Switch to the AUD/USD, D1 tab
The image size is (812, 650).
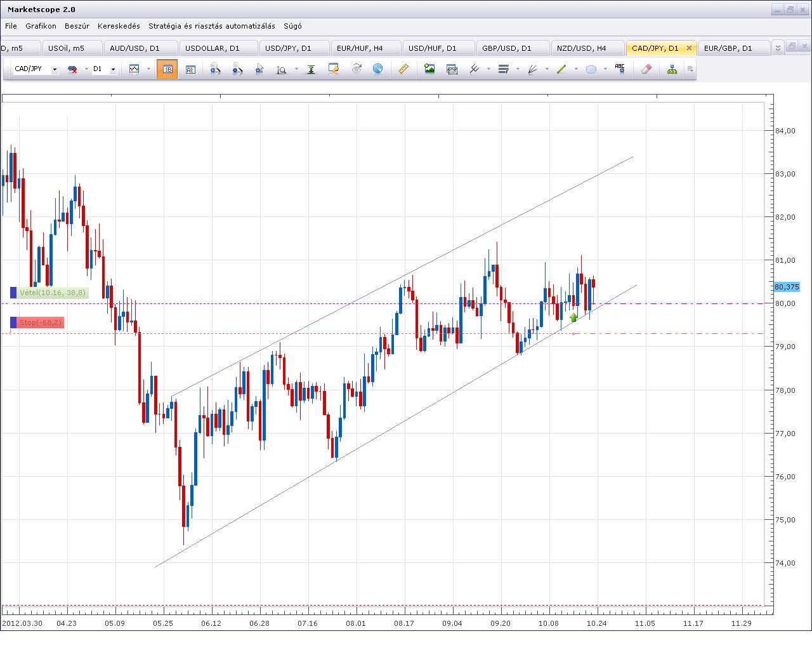140,48
